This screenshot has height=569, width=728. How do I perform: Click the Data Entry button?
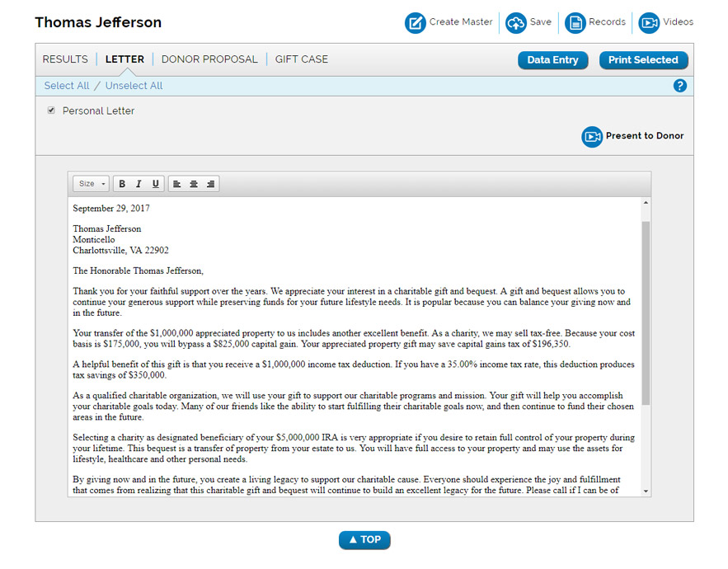[552, 60]
